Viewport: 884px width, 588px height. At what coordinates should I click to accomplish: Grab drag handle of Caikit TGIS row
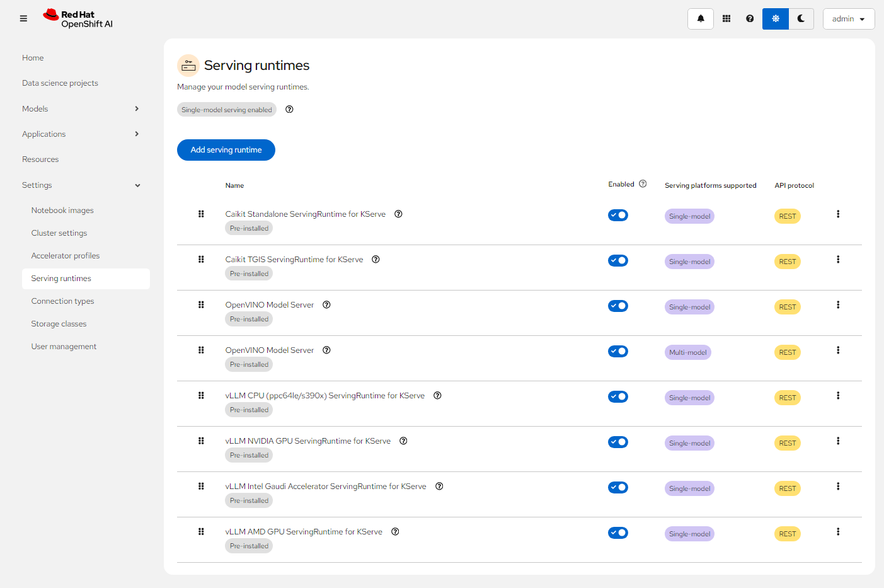(x=201, y=259)
